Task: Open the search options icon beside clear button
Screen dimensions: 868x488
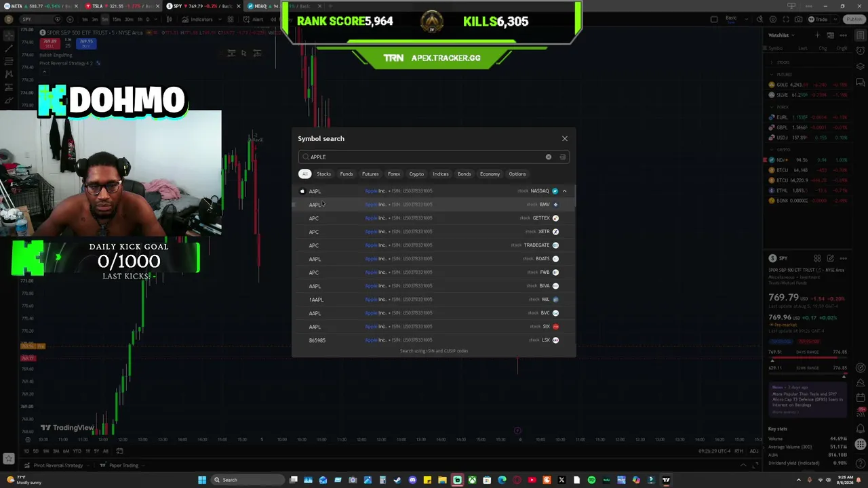Action: (x=562, y=157)
